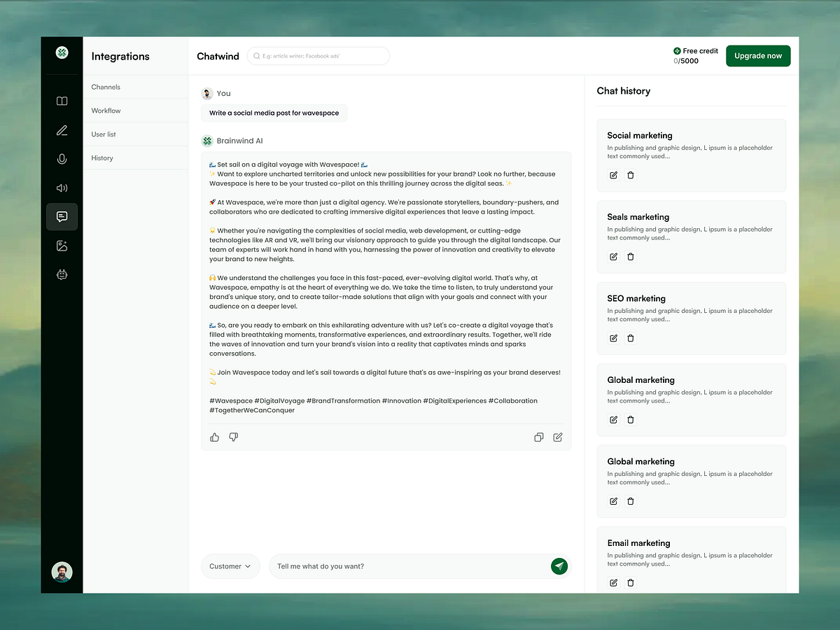The width and height of the screenshot is (840, 630).
Task: Select the chat conversation tool
Action: (x=62, y=217)
